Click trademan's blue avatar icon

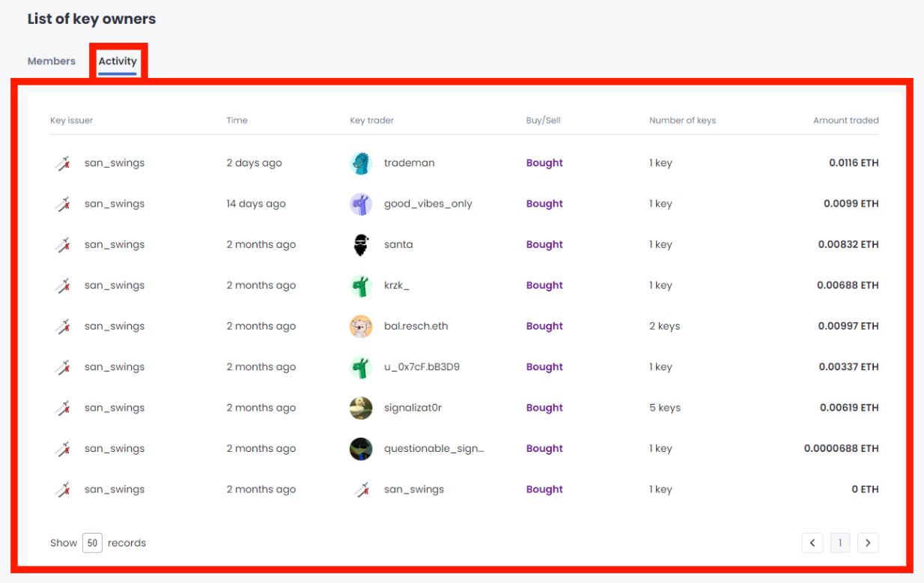point(361,163)
